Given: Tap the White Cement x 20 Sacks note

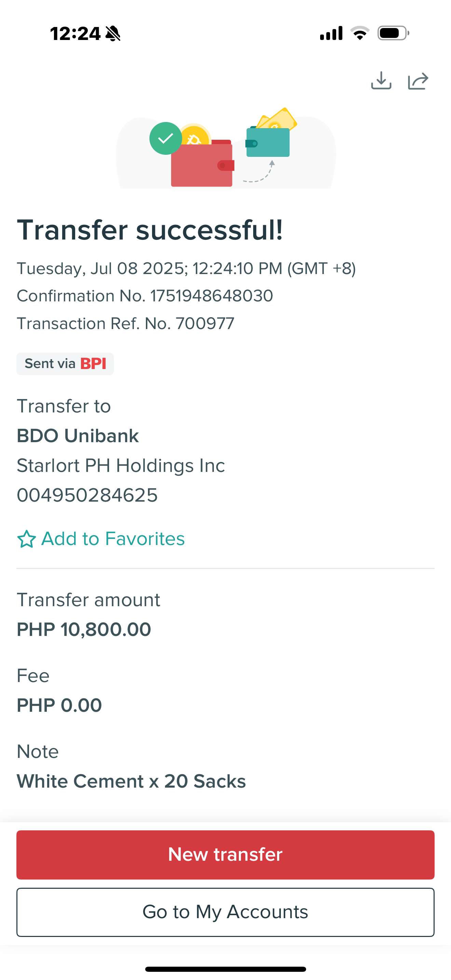Looking at the screenshot, I should pos(131,781).
